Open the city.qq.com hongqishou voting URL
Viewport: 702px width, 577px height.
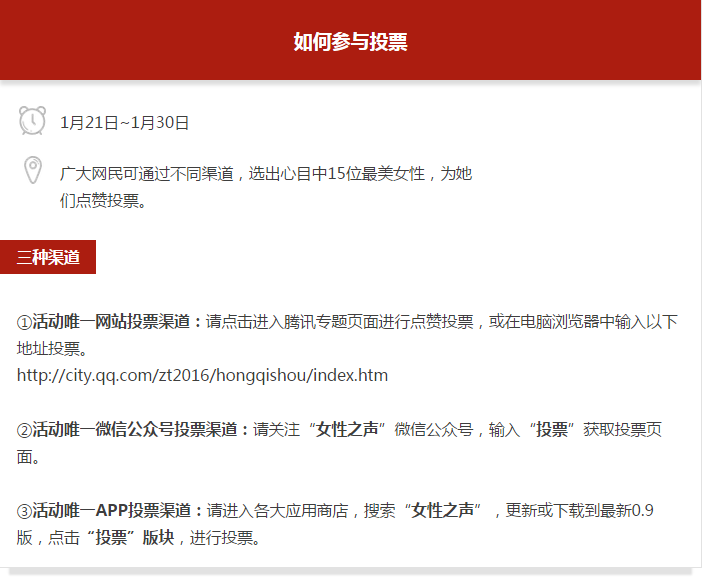(202, 375)
